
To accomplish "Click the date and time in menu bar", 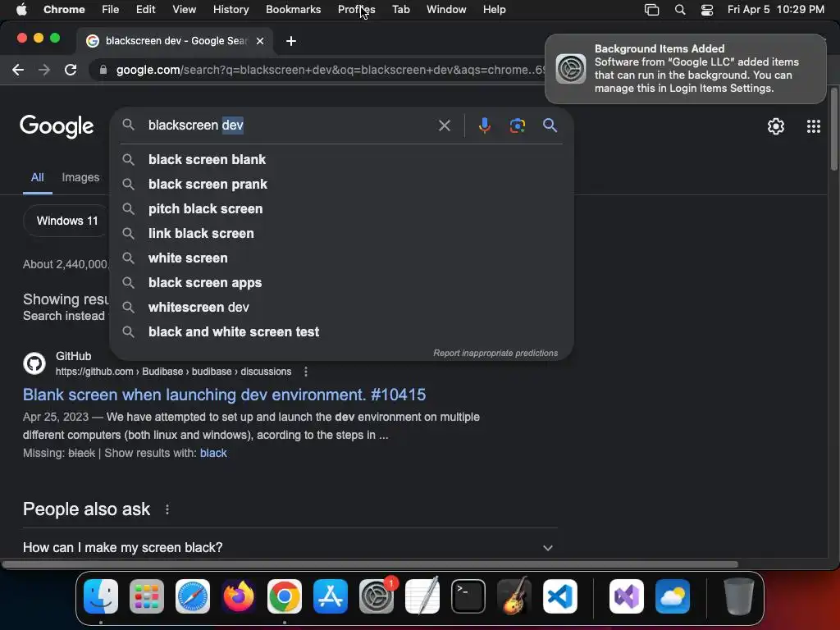I will tap(775, 10).
